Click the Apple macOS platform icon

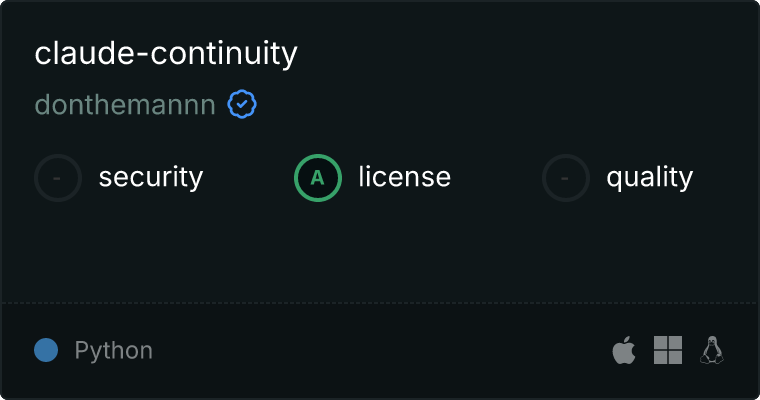click(x=624, y=350)
